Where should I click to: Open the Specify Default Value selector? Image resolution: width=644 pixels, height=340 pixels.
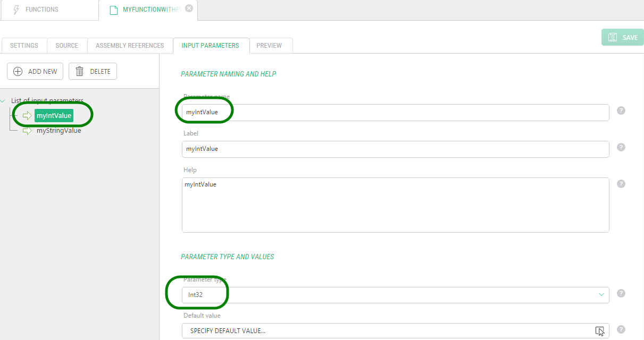(x=395, y=331)
